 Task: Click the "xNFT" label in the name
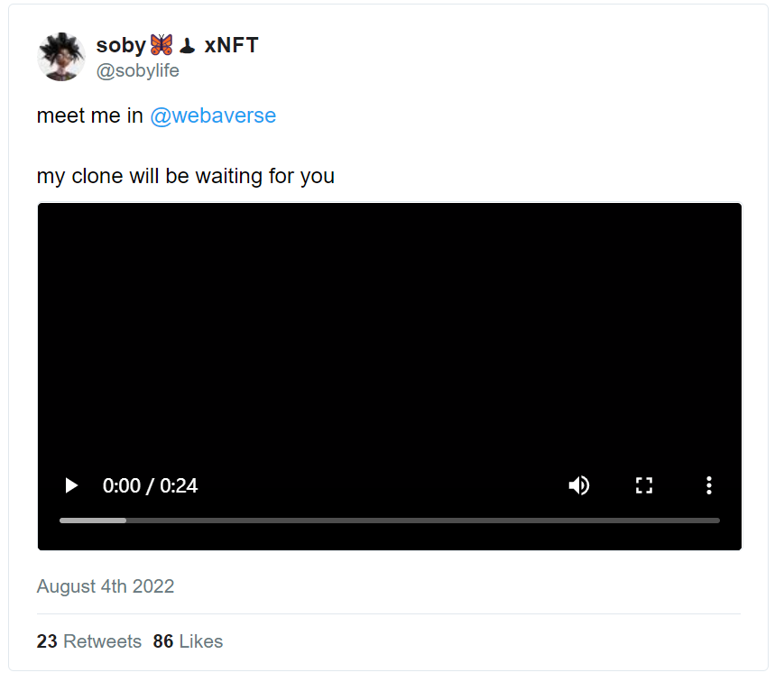pos(231,45)
